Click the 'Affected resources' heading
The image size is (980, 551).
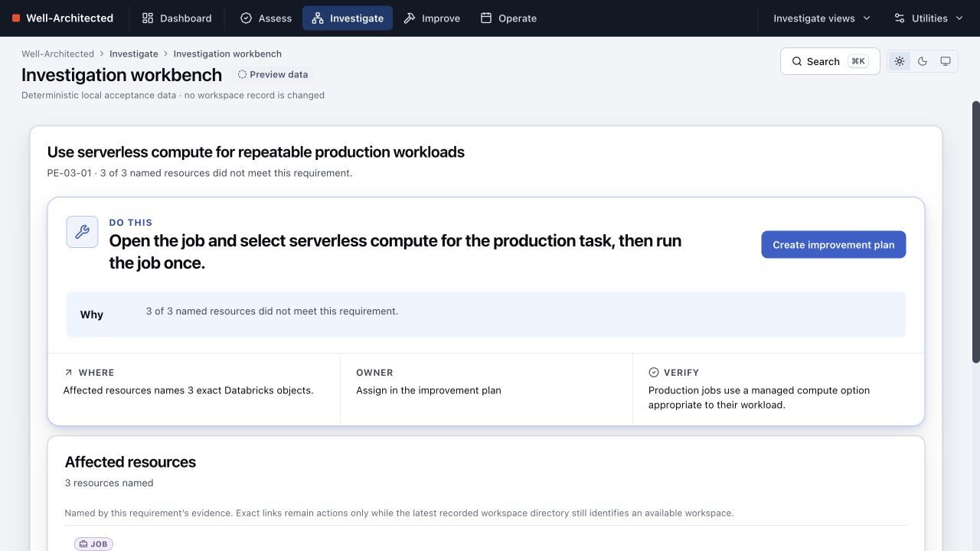pos(130,462)
